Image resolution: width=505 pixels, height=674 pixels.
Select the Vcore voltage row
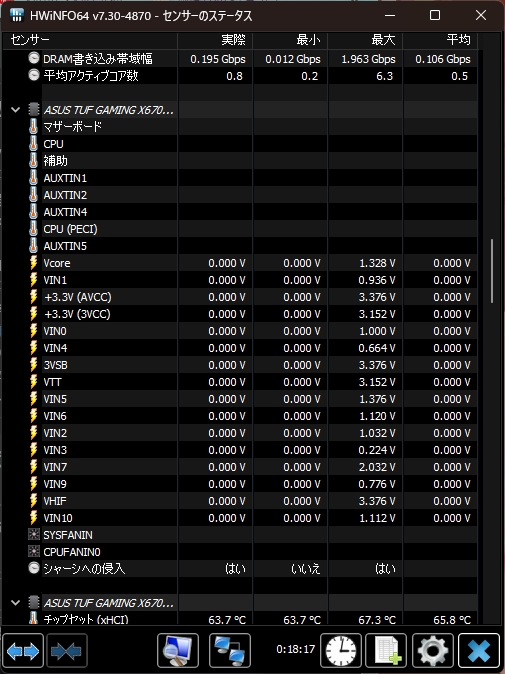tap(241, 263)
